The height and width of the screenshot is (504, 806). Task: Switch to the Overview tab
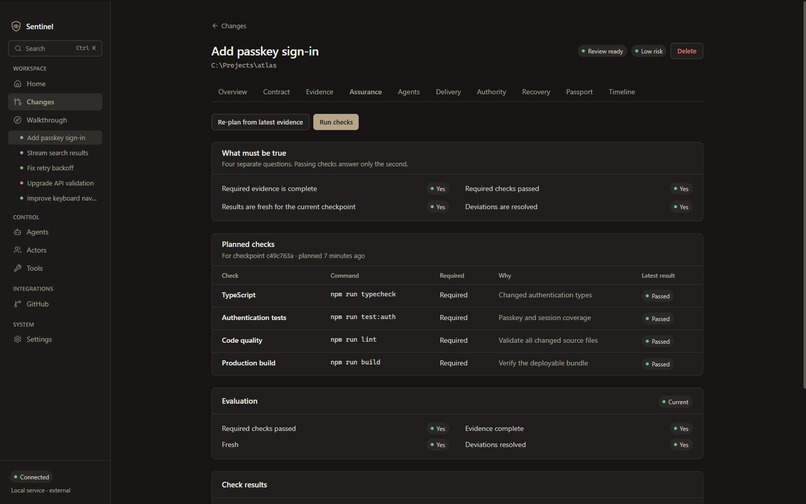coord(232,92)
